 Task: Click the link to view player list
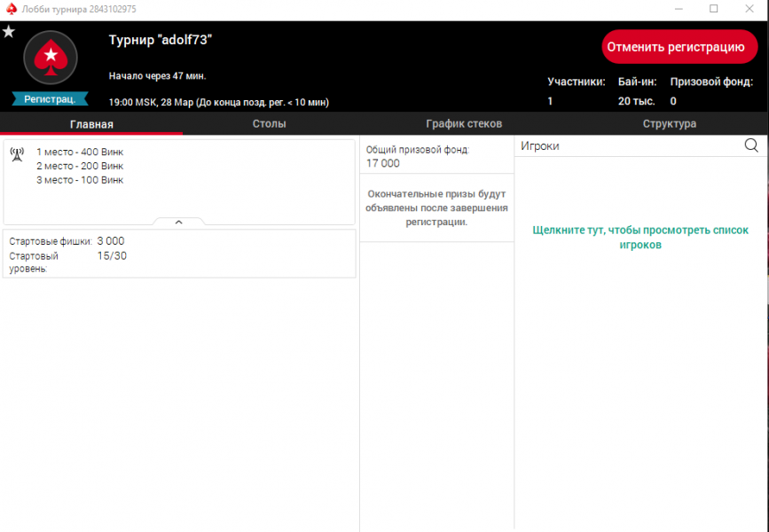click(640, 237)
